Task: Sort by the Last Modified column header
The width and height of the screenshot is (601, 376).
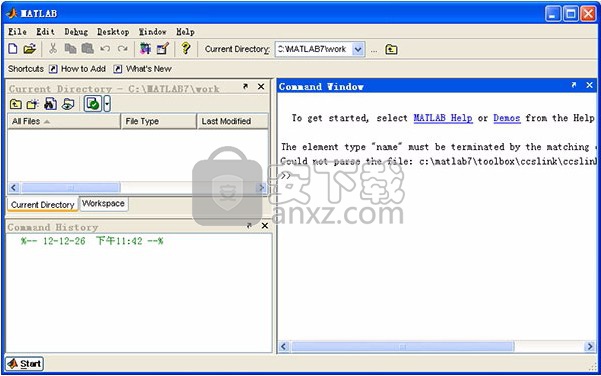Action: pos(233,122)
